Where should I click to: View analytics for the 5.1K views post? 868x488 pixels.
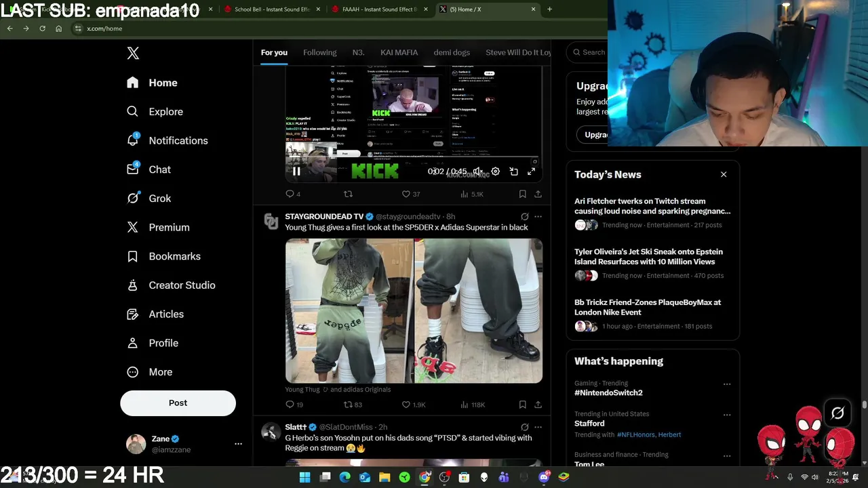point(471,194)
